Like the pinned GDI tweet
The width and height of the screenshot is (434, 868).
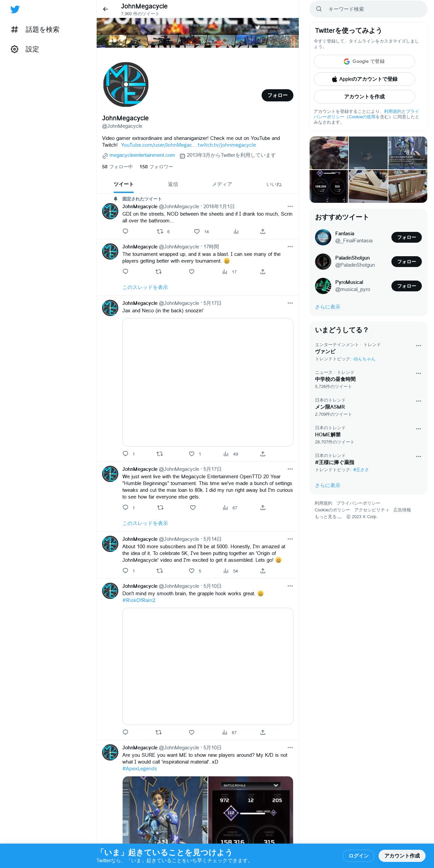tap(197, 232)
